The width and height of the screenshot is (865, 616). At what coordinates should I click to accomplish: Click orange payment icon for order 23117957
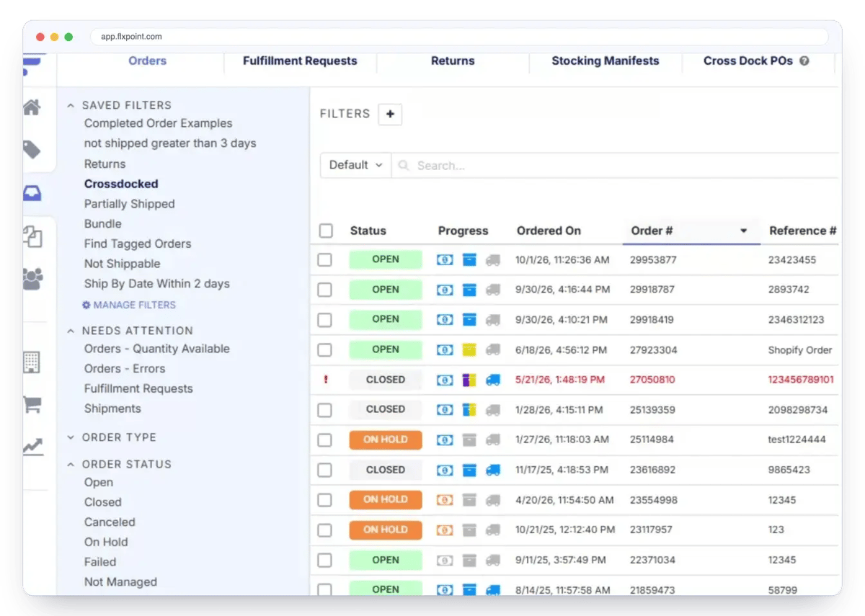pos(445,530)
